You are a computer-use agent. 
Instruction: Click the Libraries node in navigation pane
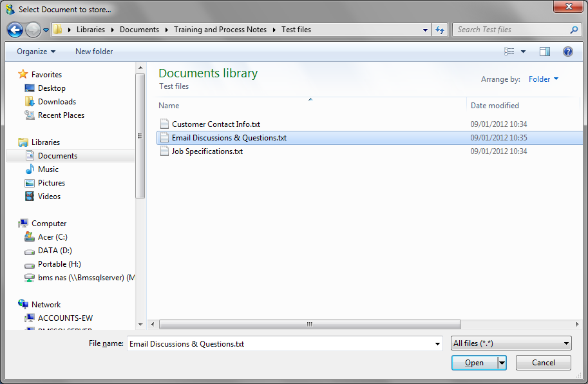click(x=45, y=142)
